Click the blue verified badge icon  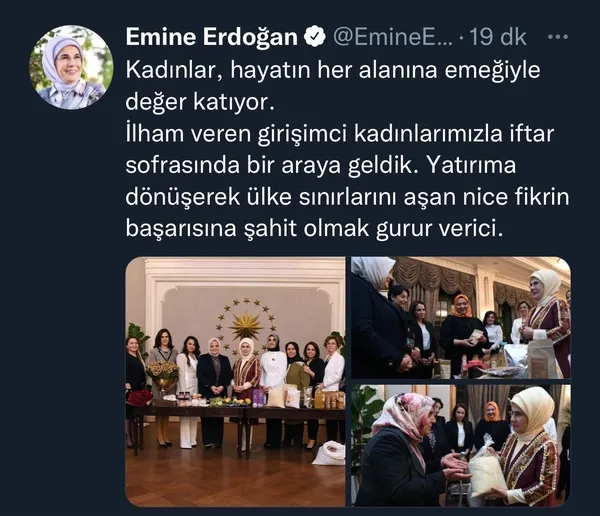point(314,37)
